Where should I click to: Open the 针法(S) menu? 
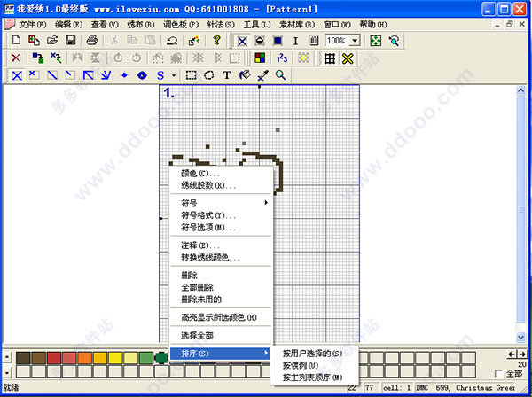(x=221, y=25)
